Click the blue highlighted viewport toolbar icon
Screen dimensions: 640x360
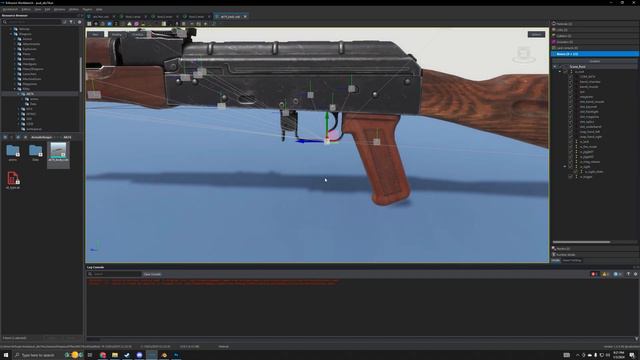click(x=109, y=24)
